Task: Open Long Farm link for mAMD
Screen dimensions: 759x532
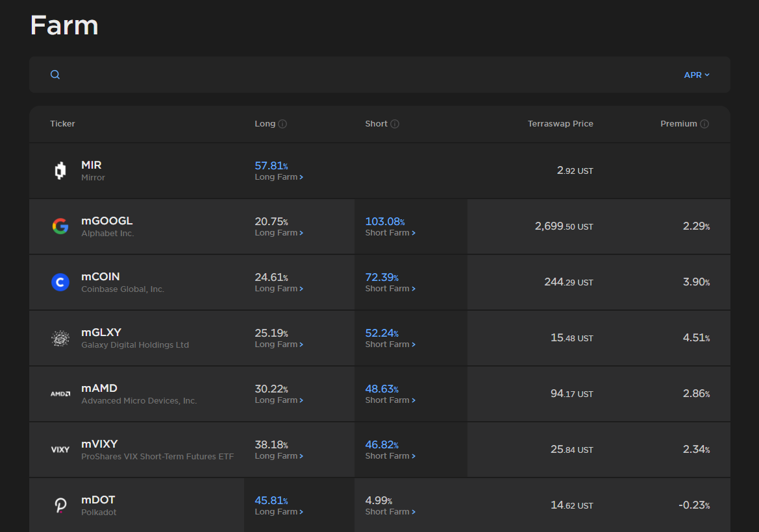Action: [x=279, y=400]
